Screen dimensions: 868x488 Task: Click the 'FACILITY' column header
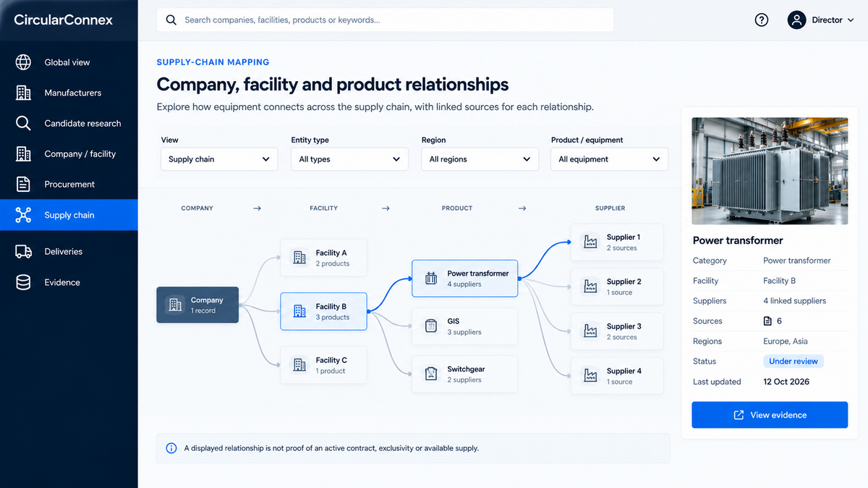tap(323, 208)
